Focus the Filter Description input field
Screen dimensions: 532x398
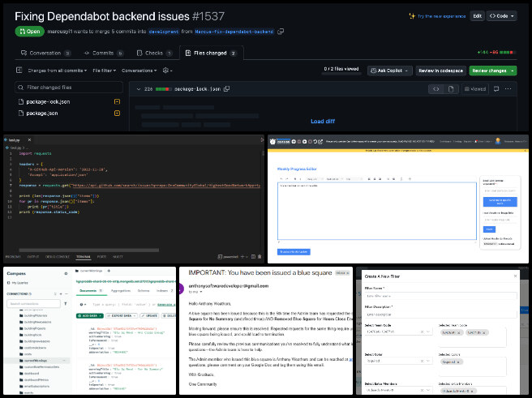click(440, 315)
